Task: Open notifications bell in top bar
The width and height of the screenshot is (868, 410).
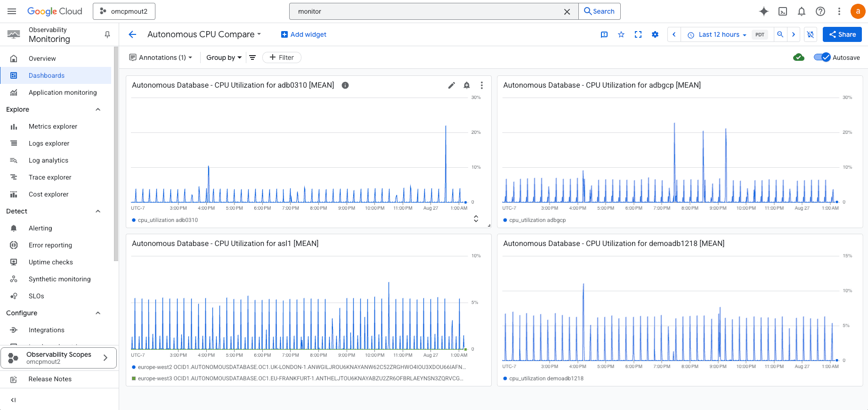Action: click(802, 11)
